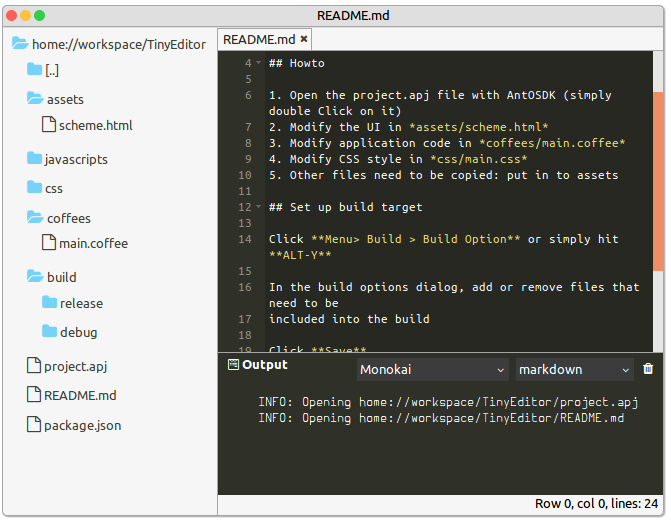Click the Output panel terminal icon
The width and height of the screenshot is (671, 524).
click(233, 365)
